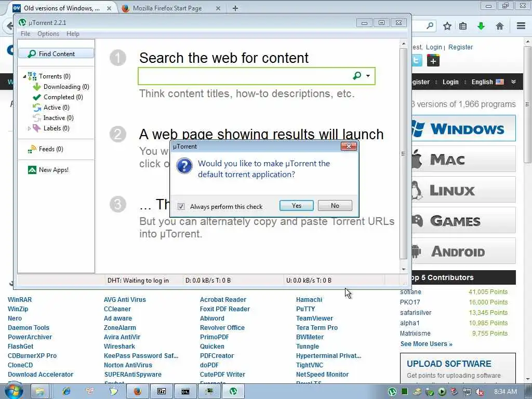Open command prompt taskbar button
Viewport: 532px width, 399px height.
(185, 392)
